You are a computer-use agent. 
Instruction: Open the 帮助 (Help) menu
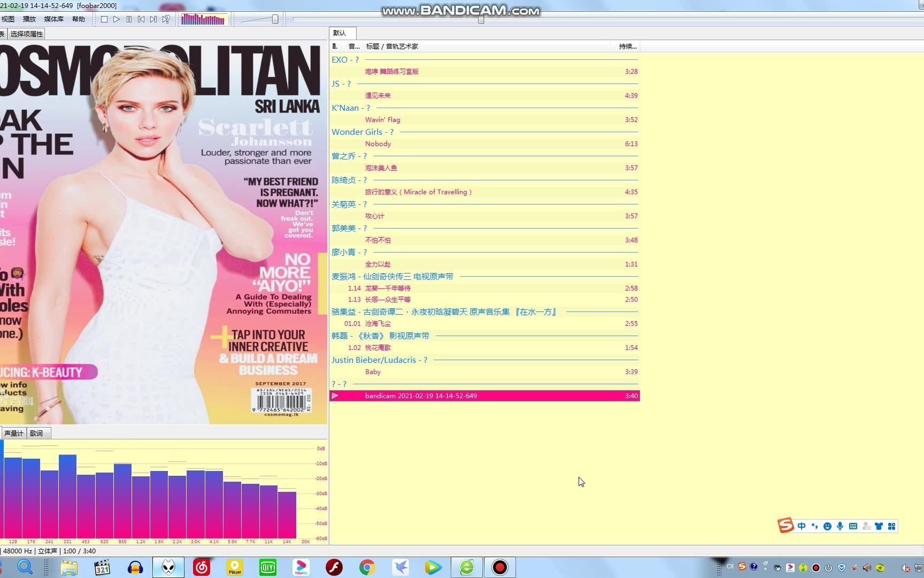point(79,19)
